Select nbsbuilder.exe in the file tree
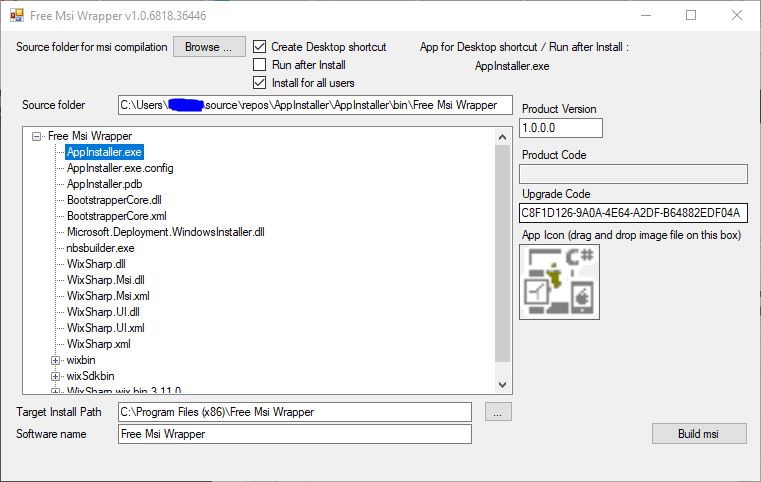The width and height of the screenshot is (761, 482). [x=100, y=248]
